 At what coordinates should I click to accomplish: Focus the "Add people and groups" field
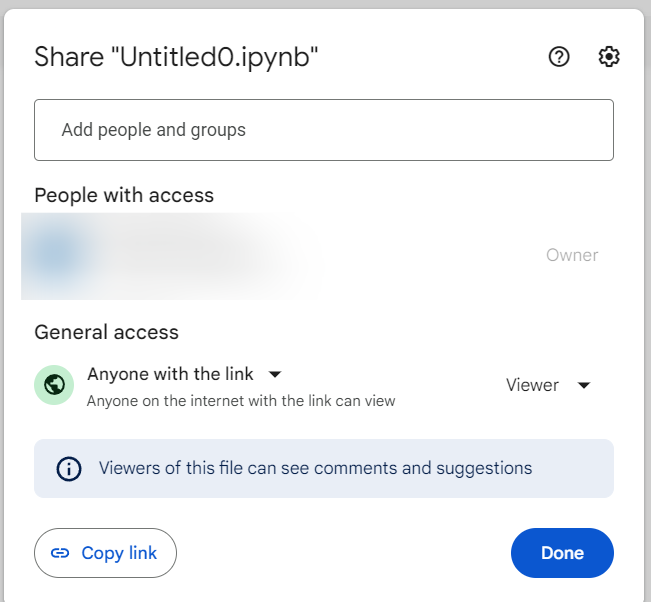[x=323, y=130]
